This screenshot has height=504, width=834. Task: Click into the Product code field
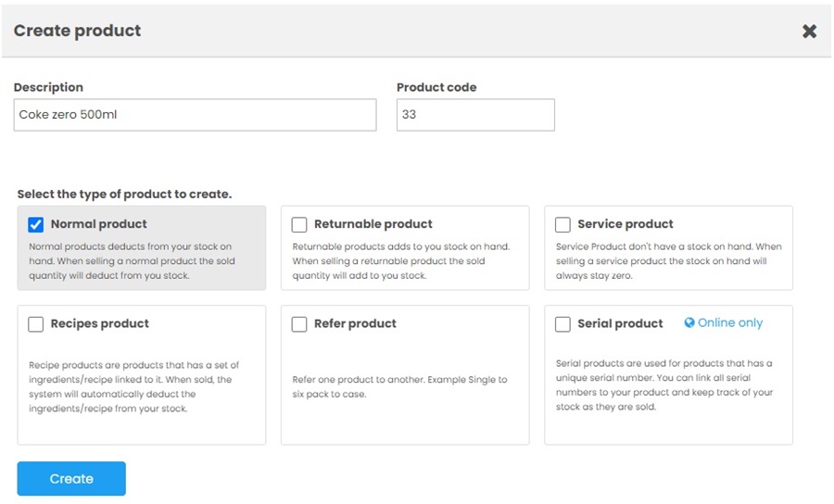pos(475,115)
